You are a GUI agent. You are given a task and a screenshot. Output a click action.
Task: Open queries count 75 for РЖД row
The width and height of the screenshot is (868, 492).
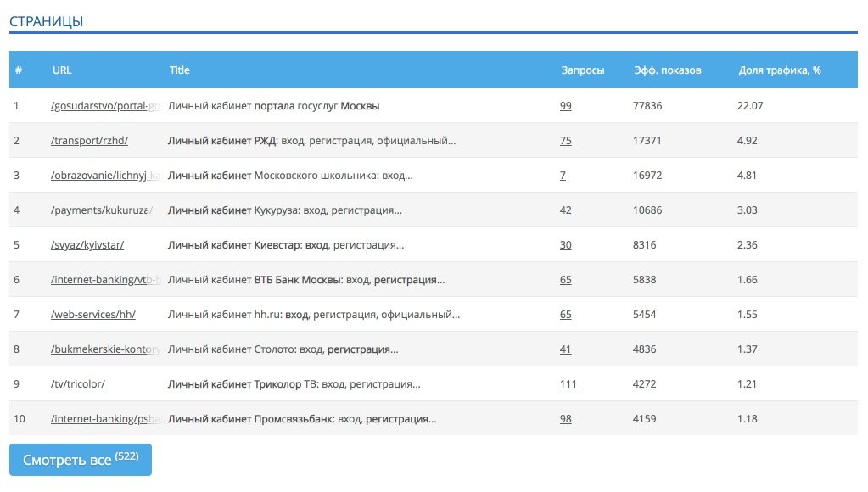click(565, 141)
